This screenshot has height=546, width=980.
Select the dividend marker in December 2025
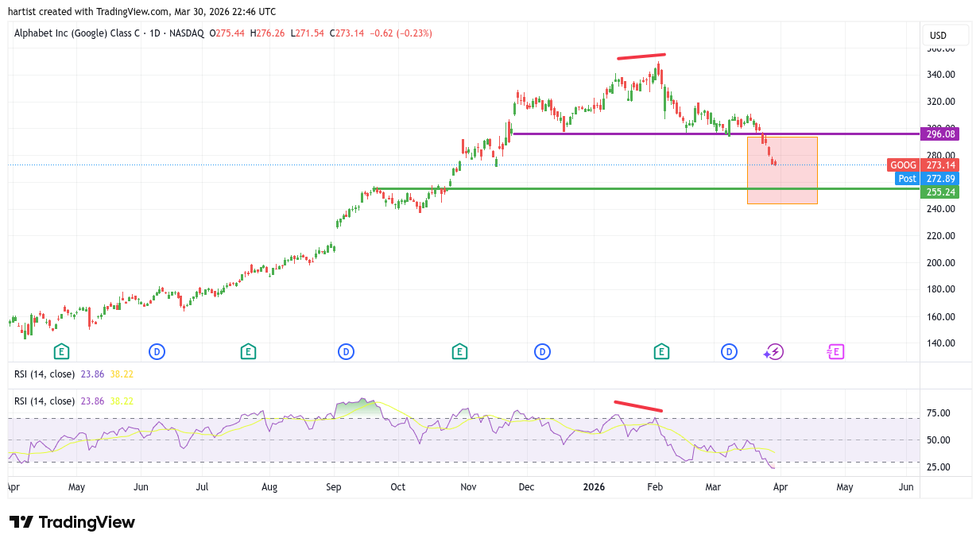pos(542,351)
